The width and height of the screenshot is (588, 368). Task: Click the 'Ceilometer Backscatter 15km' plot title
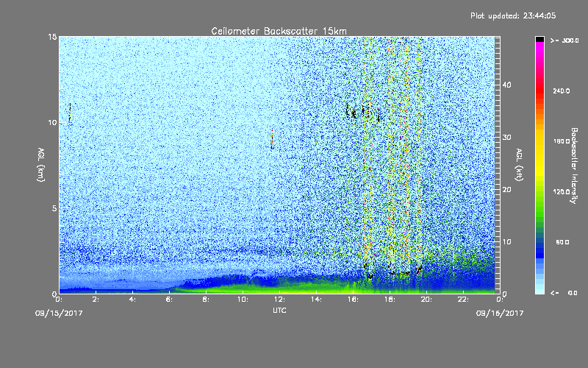pos(279,31)
